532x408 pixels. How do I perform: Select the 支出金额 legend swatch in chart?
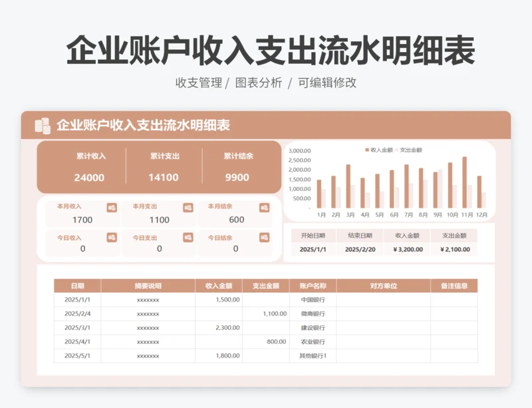click(396, 150)
